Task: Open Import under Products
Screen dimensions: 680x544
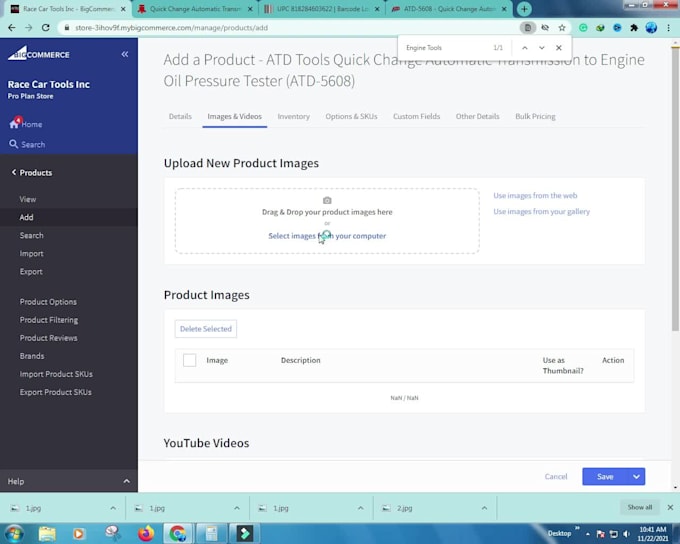Action: pos(31,253)
